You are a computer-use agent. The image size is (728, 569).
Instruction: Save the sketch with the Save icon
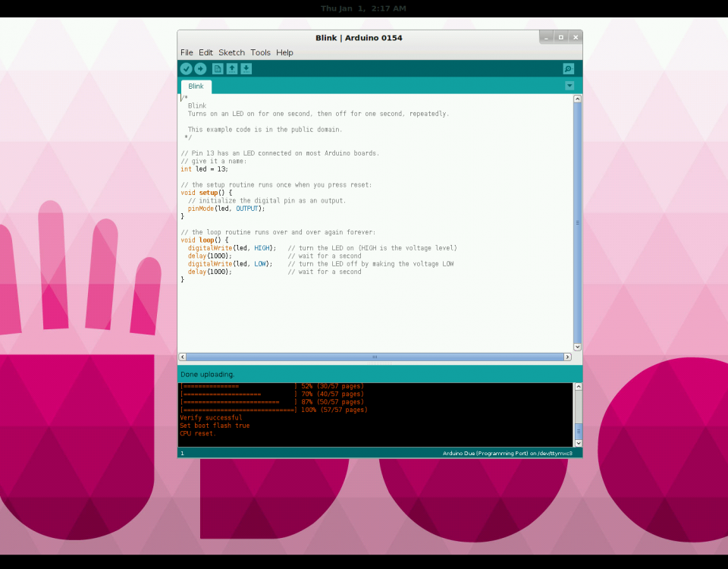point(246,69)
